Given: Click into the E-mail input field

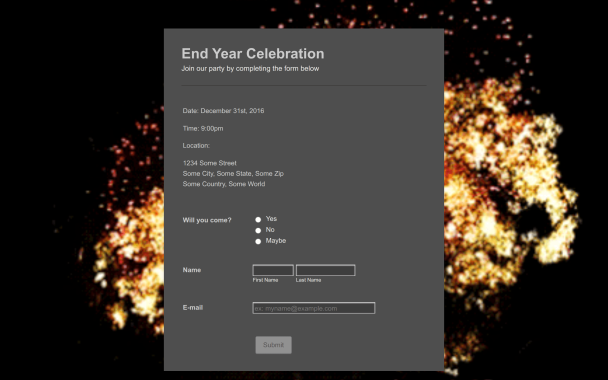Looking at the screenshot, I should (314, 308).
